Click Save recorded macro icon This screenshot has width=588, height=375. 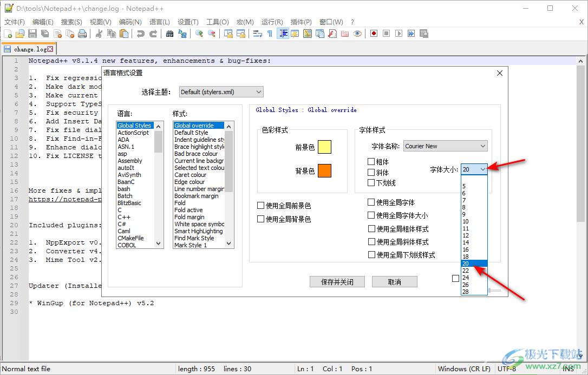424,34
